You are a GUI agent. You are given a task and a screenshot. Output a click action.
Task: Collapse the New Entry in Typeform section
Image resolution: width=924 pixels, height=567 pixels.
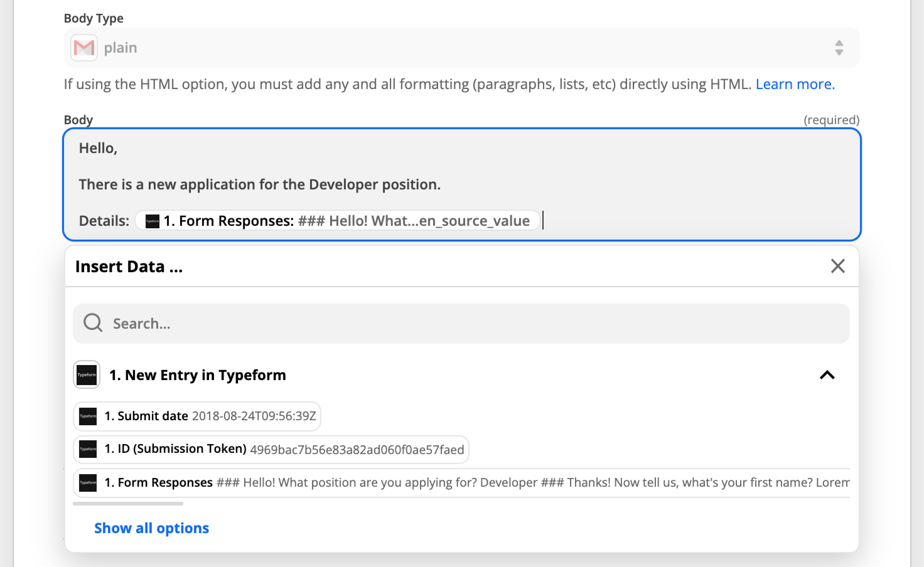point(827,375)
